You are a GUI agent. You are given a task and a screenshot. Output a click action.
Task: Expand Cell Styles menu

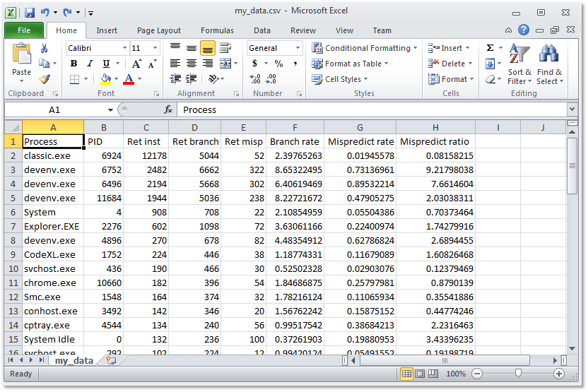pyautogui.click(x=340, y=79)
